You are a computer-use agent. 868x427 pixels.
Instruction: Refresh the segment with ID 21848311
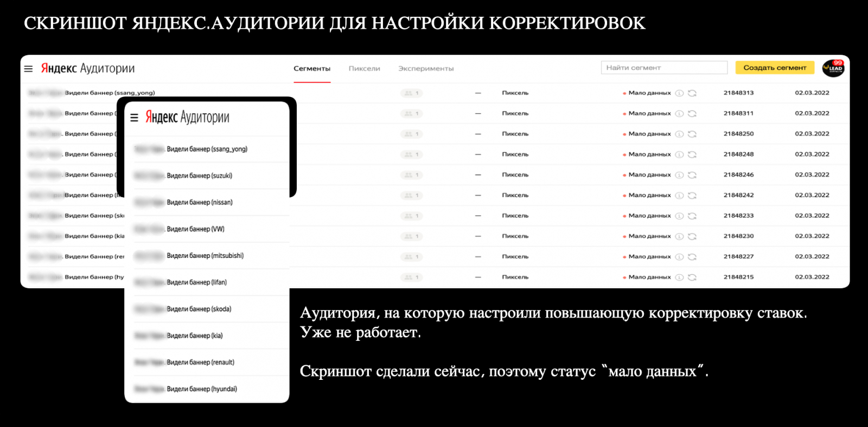coord(692,114)
